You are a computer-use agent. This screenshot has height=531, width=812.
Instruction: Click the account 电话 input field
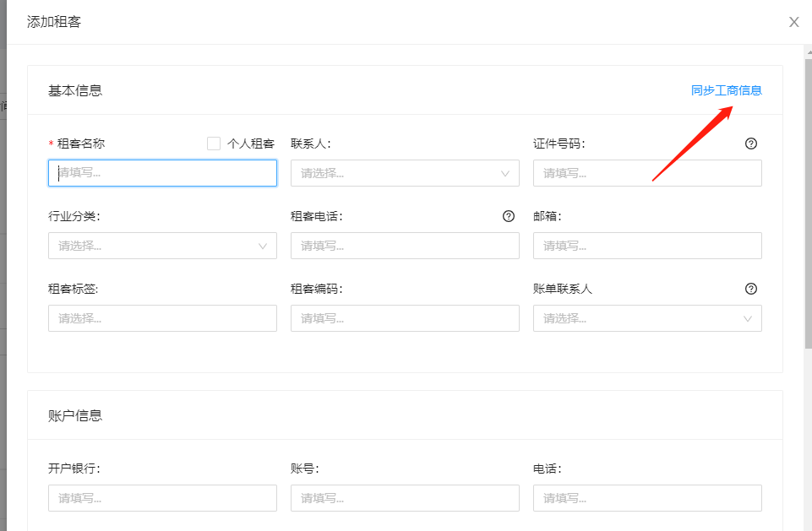[646, 498]
